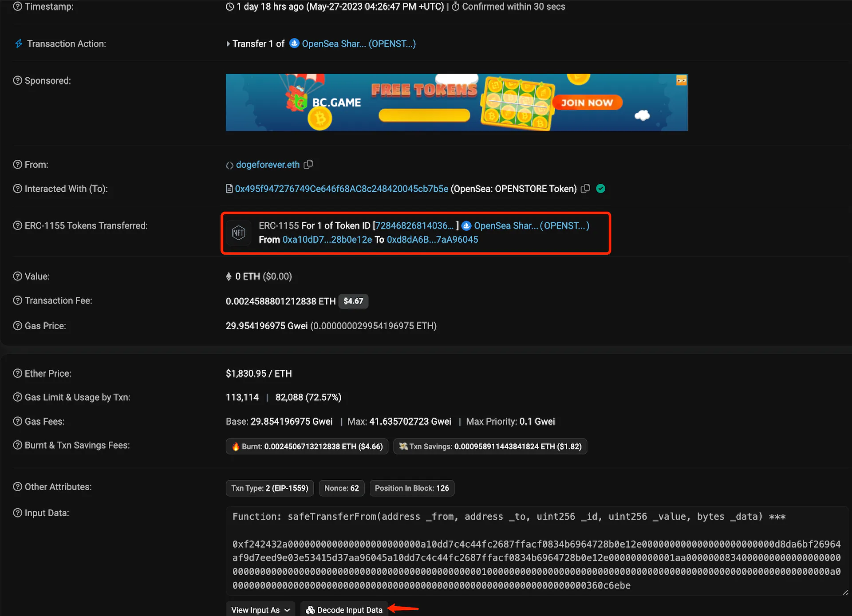Click the 29.954196975 Gwei gas price value
The height and width of the screenshot is (616, 852).
[x=267, y=326]
